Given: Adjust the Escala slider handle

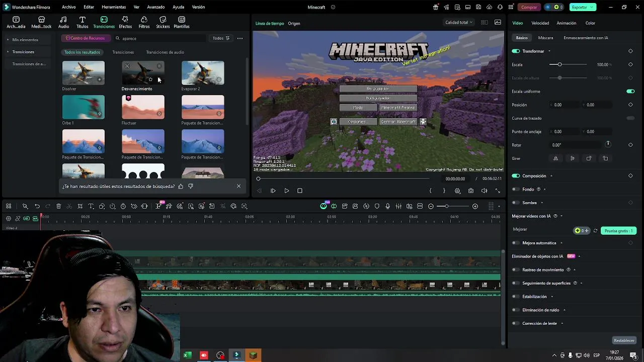Looking at the screenshot, I should click(559, 64).
